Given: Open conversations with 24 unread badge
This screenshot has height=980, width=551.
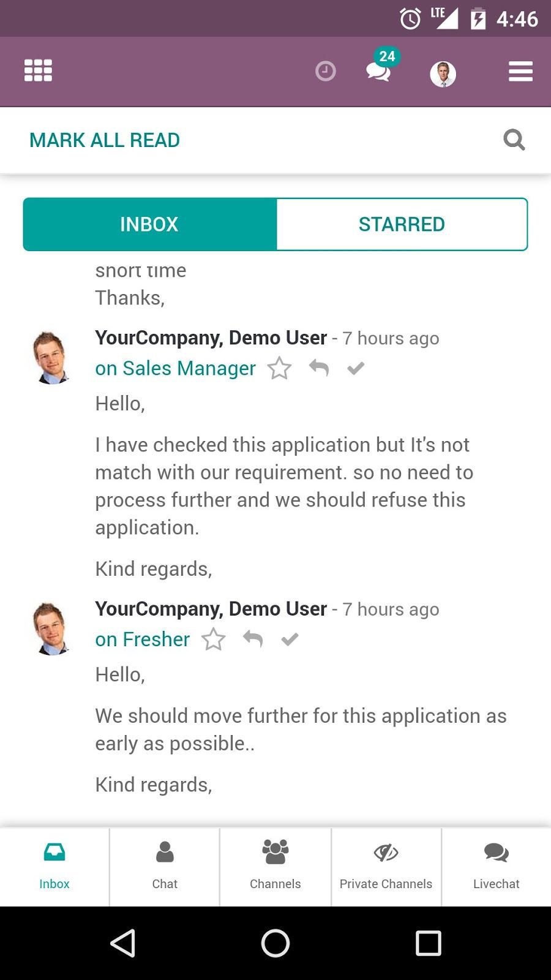Looking at the screenshot, I should tap(379, 71).
